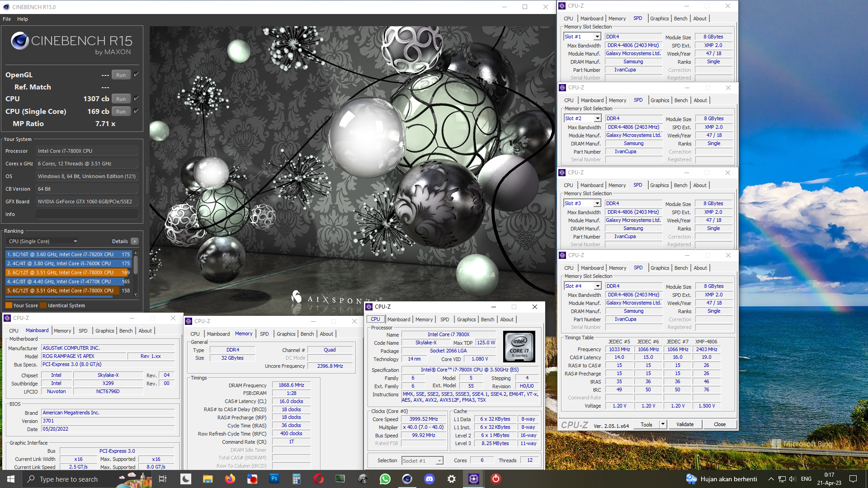Click the Close button in CPU-Z Slot #4 window
The width and height of the screenshot is (868, 488).
[720, 424]
